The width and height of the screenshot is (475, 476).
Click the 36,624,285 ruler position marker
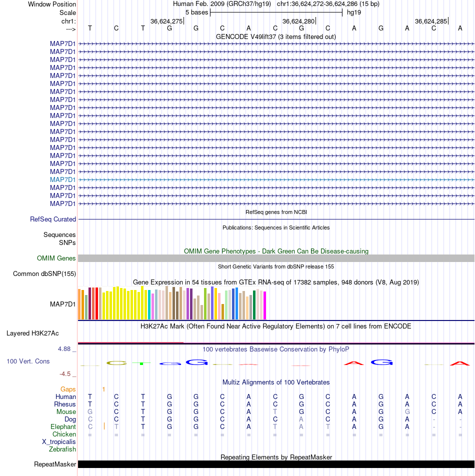[431, 21]
